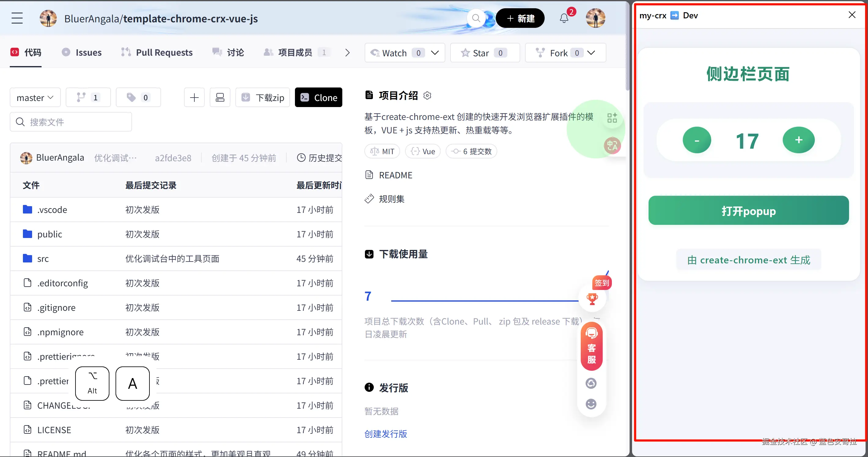Decrease counter with minus button
868x457 pixels.
click(697, 140)
